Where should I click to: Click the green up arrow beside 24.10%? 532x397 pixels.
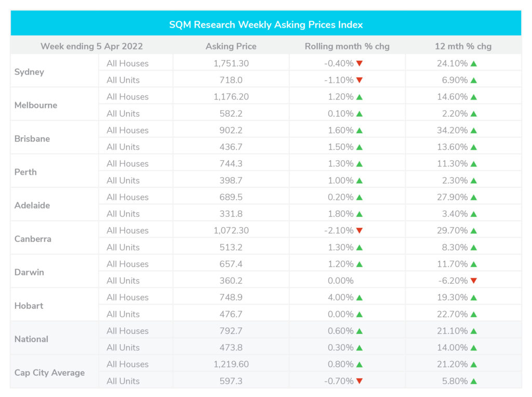pyautogui.click(x=474, y=63)
